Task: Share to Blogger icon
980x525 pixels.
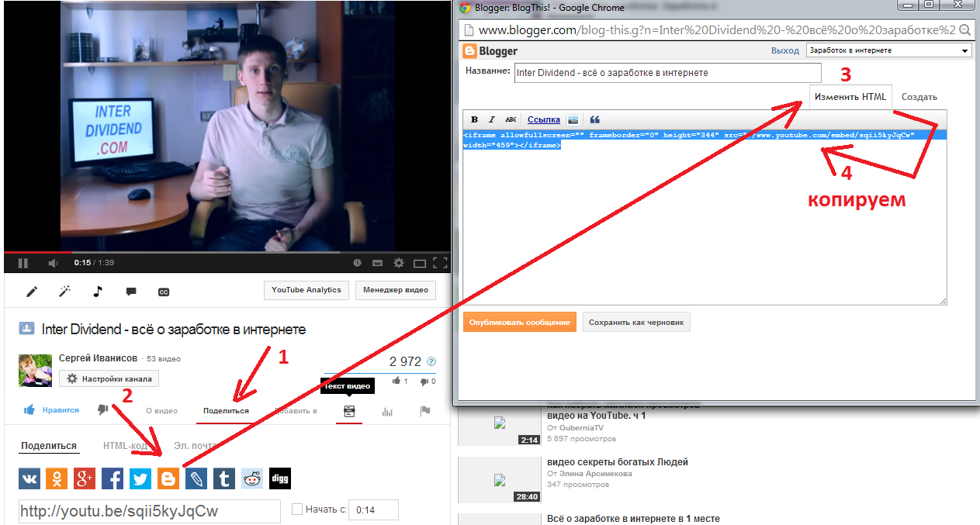Action: click(x=168, y=478)
